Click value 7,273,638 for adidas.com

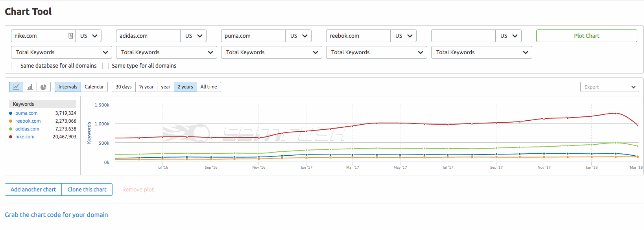pyautogui.click(x=66, y=129)
